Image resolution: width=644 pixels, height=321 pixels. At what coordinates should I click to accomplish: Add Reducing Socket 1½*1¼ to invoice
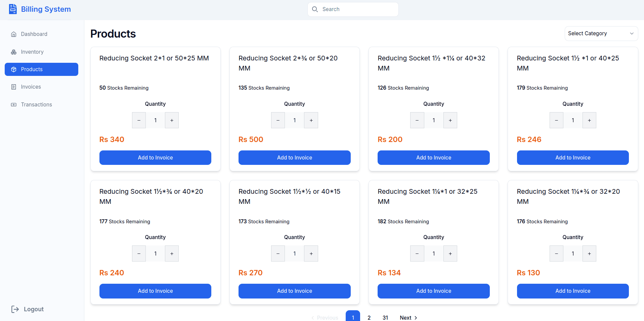[x=433, y=158]
